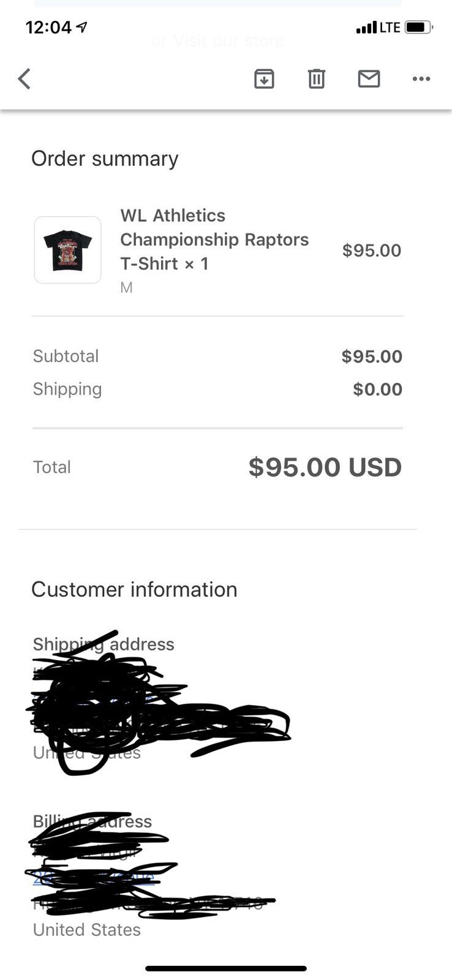Open the three-dot more options menu
Screen dimensions: 452x980
(421, 79)
